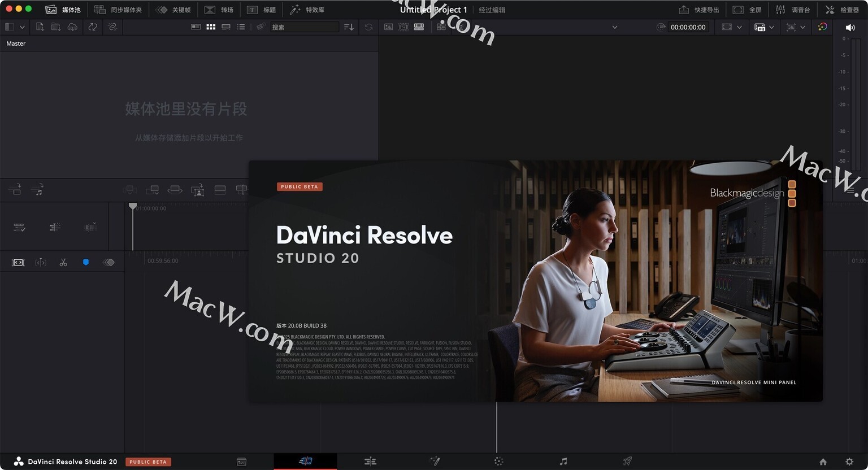Switch media pool to list view
Screen dimensions: 868x470
click(x=241, y=27)
